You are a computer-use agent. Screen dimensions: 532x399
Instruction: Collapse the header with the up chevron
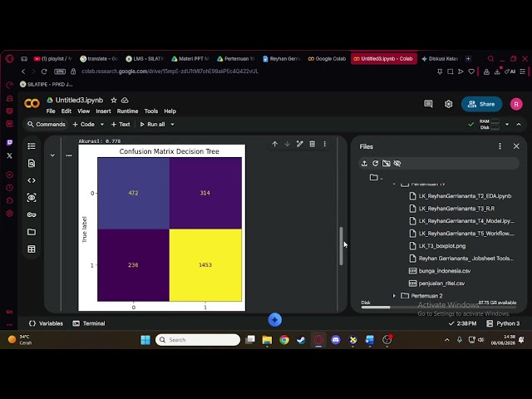(519, 125)
